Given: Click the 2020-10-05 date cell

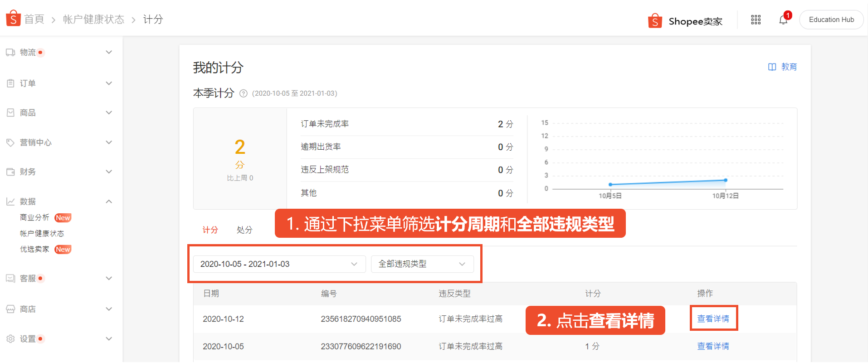Looking at the screenshot, I should click(x=223, y=346).
